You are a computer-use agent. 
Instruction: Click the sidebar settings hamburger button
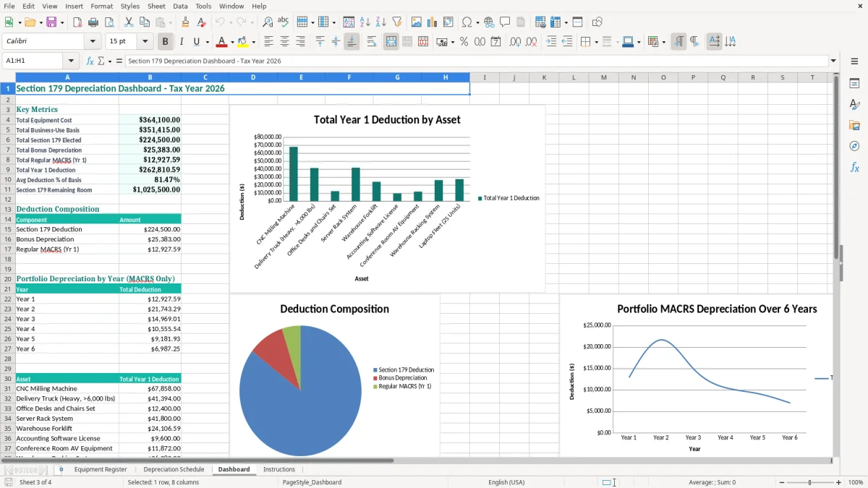pos(854,61)
